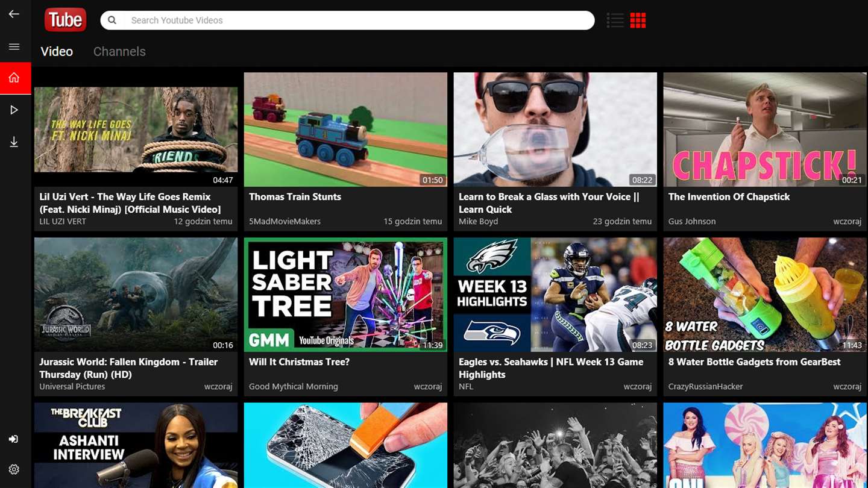
Task: Open channel name Good Mythical Morning
Action: (x=293, y=386)
